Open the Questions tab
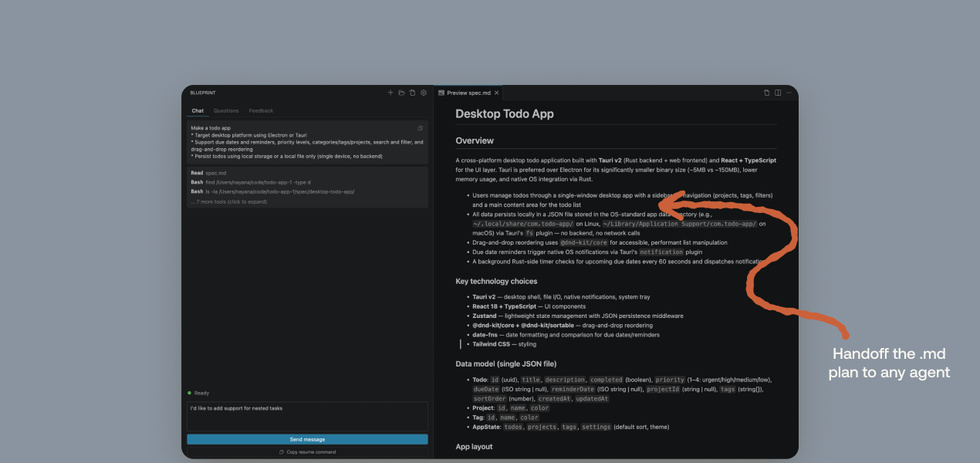 (x=226, y=111)
